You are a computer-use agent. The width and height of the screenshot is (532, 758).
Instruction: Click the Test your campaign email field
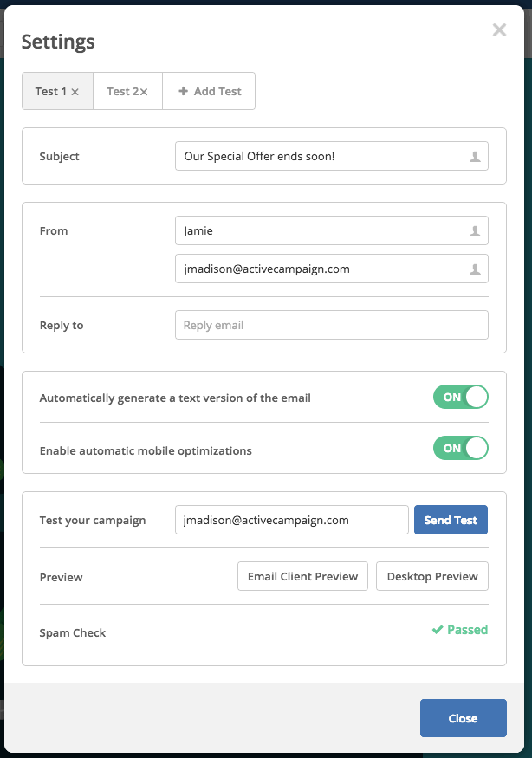coord(292,520)
